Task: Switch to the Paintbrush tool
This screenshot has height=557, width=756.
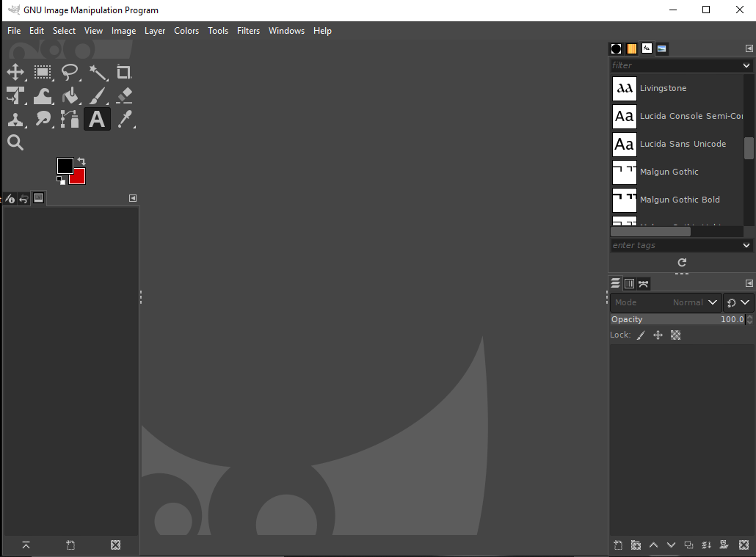Action: [x=98, y=95]
